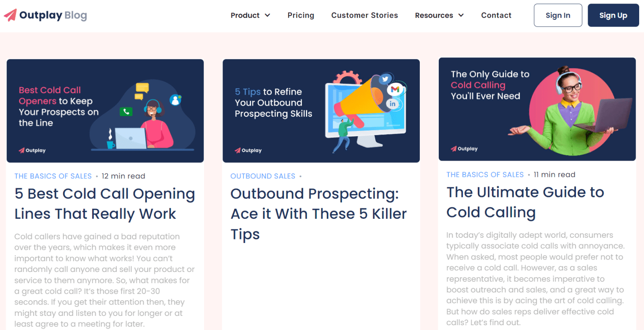The image size is (644, 330).
Task: Open the Best Cold Call Openers thumbnail
Action: (105, 111)
